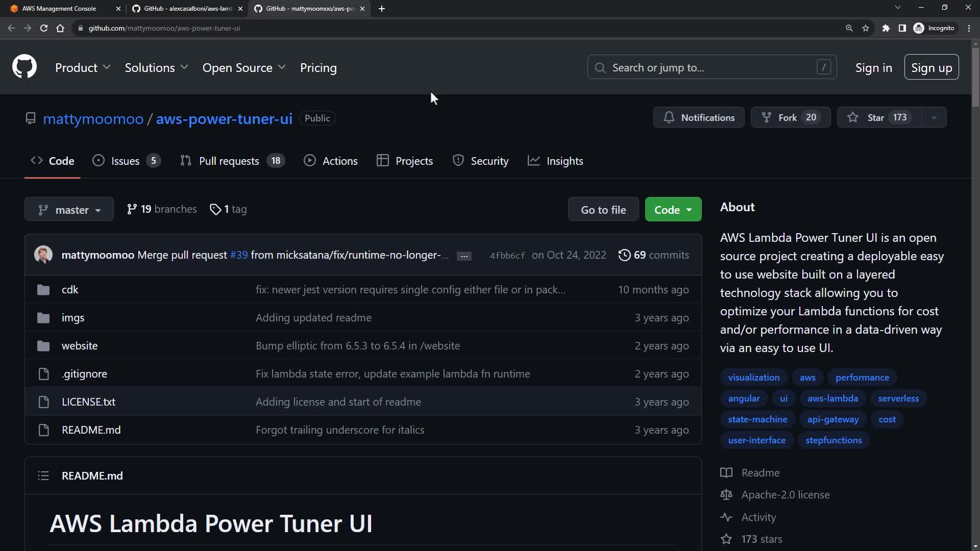Viewport: 980px width, 551px height.
Task: Expand the Product navigation menu
Action: [x=83, y=67]
